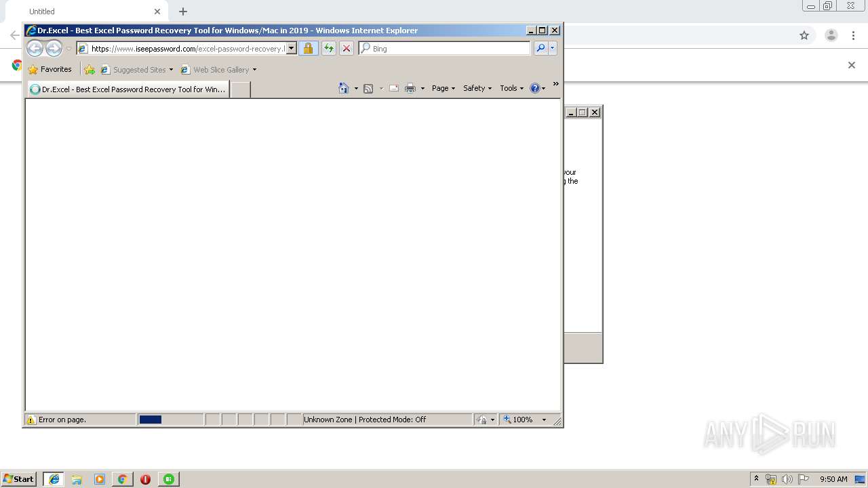
Task: Go forward in Internet Explorer
Action: pos(54,48)
